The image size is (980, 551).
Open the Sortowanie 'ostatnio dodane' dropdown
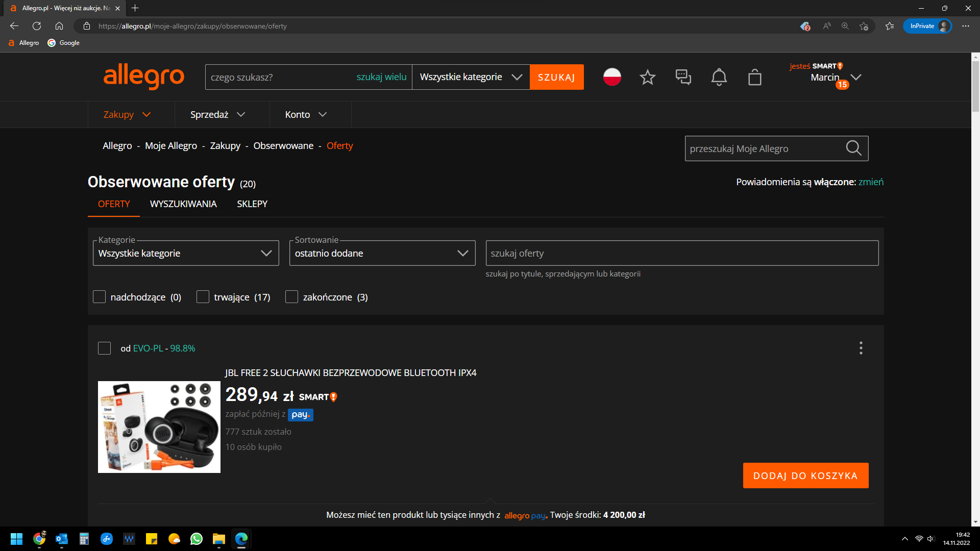[x=382, y=253]
